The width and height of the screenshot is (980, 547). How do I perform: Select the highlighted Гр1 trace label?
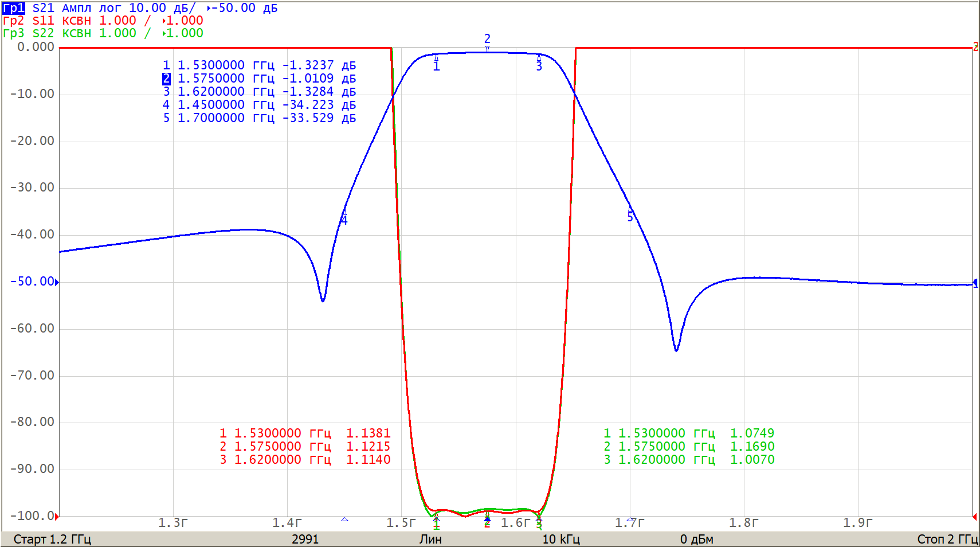(x=13, y=8)
